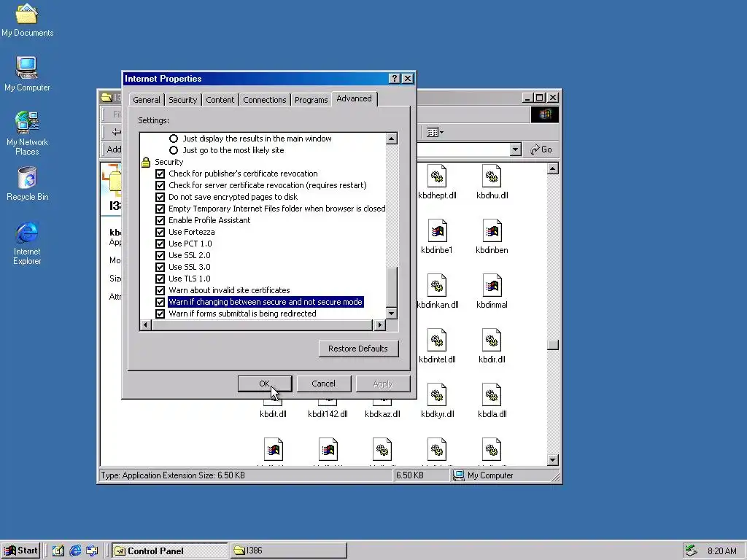Switch to I386 taskbar button
The width and height of the screenshot is (747, 560).
click(x=289, y=551)
